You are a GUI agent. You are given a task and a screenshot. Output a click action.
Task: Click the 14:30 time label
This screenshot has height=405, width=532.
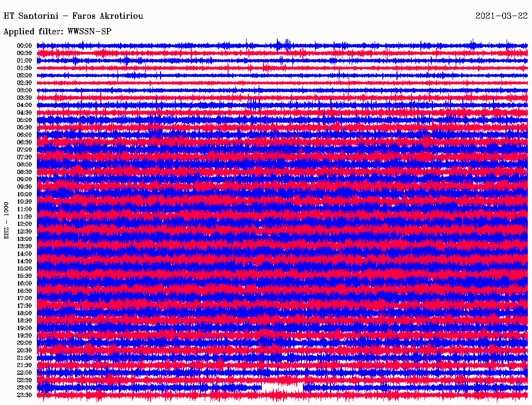[24, 262]
